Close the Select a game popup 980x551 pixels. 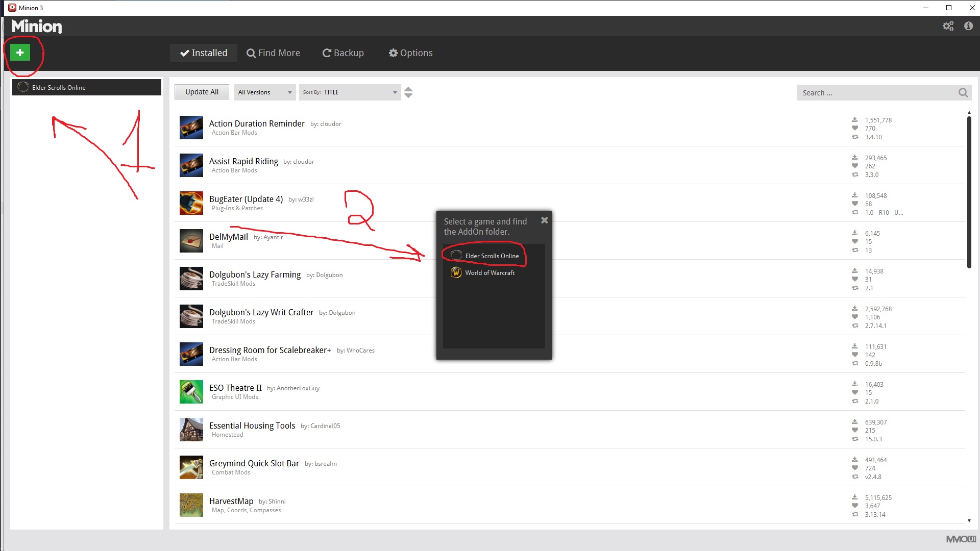coord(544,220)
